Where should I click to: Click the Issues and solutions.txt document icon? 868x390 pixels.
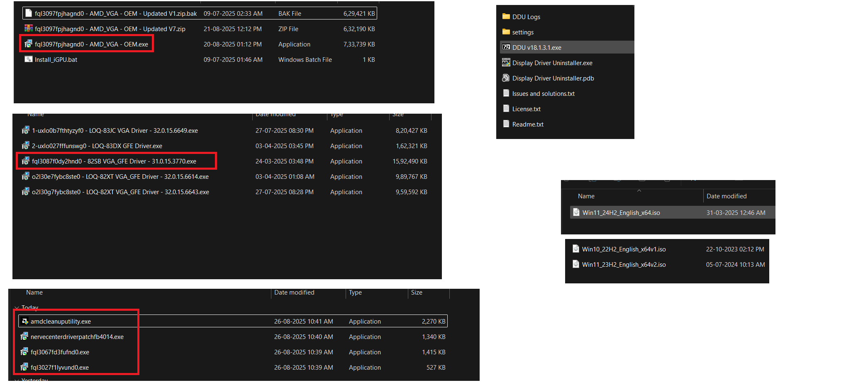point(506,93)
